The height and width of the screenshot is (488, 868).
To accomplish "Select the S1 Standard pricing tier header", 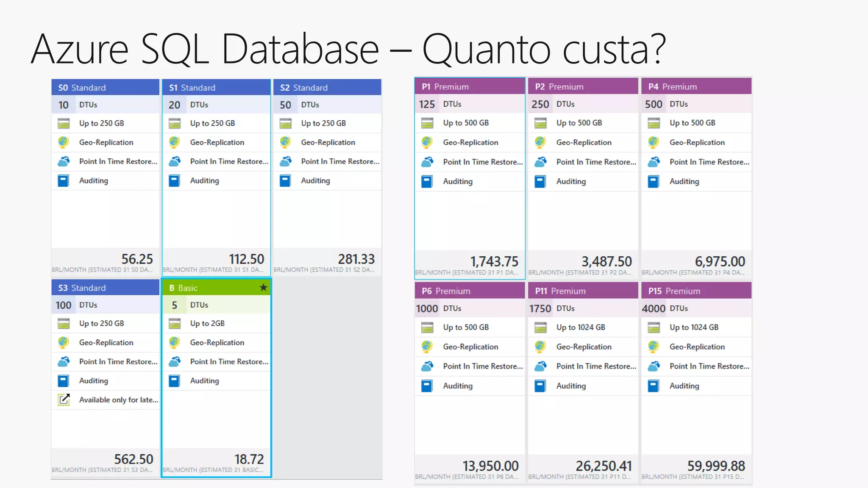I will coord(216,87).
